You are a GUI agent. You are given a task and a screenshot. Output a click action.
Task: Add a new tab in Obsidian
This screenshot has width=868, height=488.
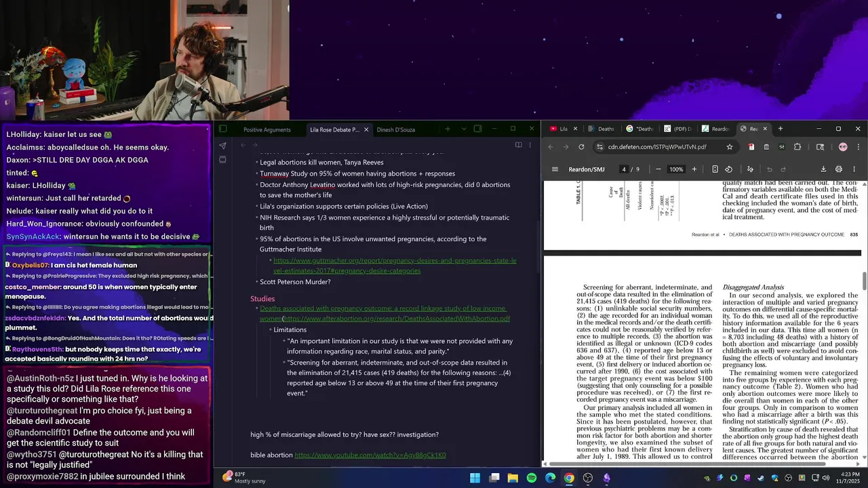pos(448,129)
